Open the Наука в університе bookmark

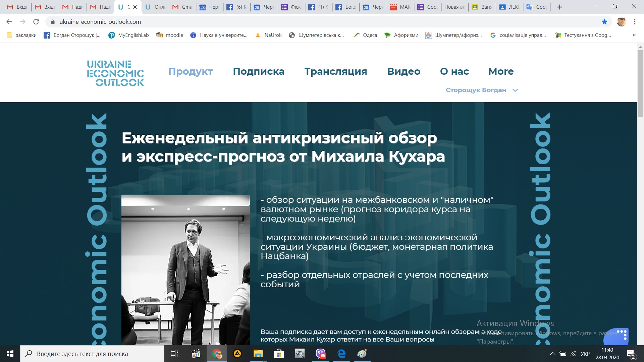pos(219,35)
